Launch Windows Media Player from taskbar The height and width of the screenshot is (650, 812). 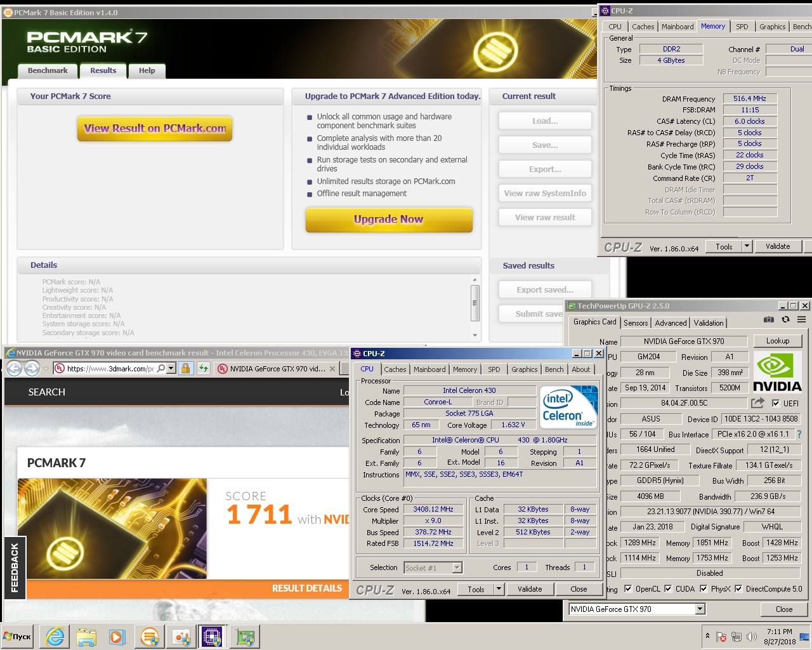pos(117,637)
